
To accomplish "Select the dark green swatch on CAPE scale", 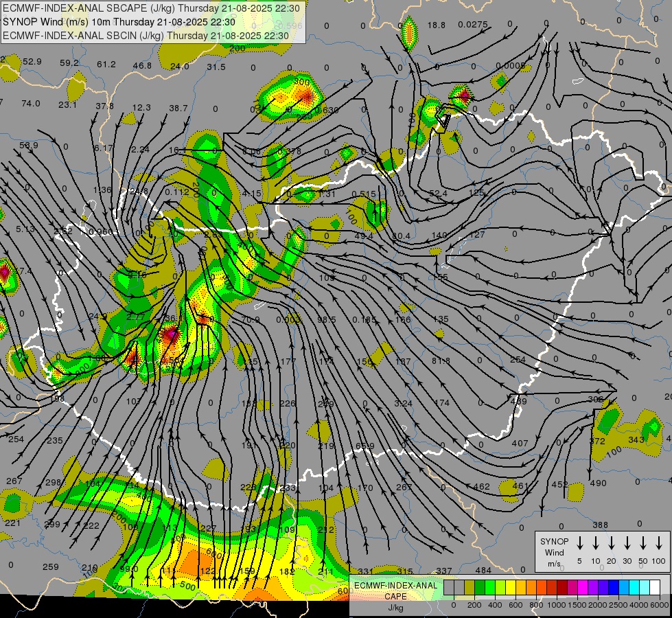I will click(x=480, y=588).
